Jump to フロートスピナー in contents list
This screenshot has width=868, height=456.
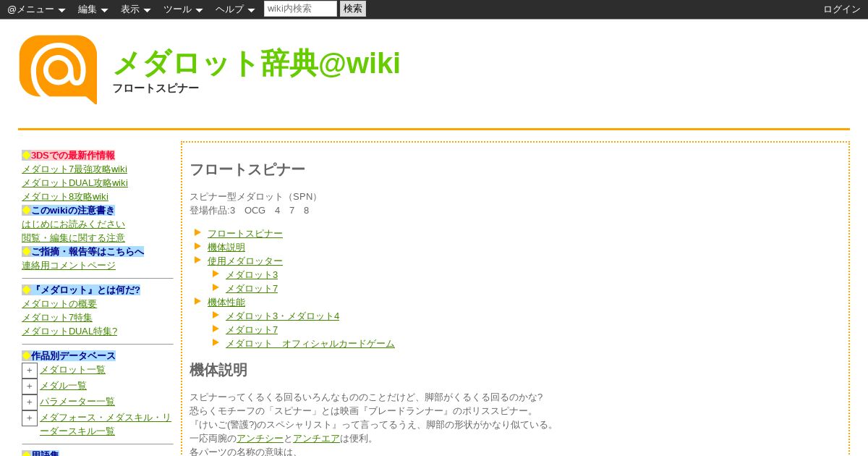[245, 234]
